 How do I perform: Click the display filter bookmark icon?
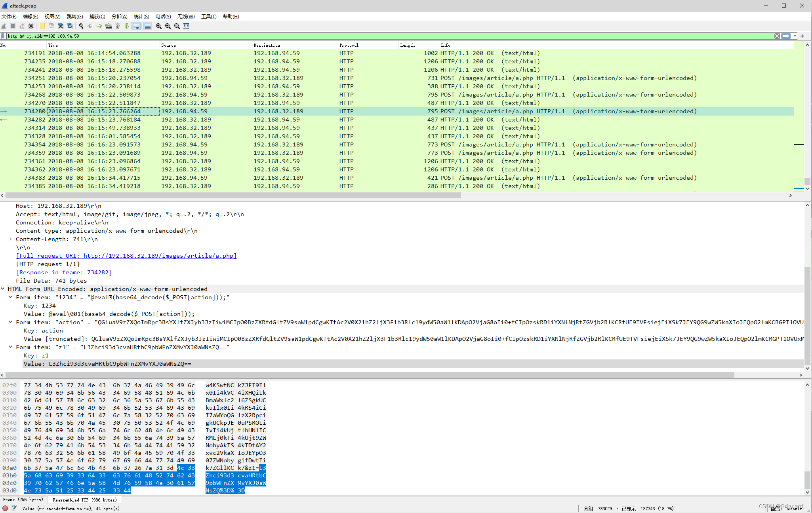pyautogui.click(x=3, y=36)
